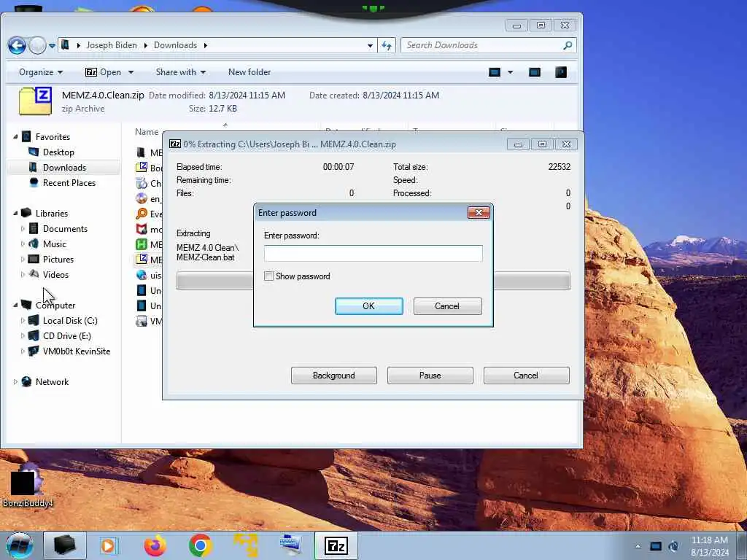Open Explorer help icon
747x560 pixels.
(x=561, y=72)
